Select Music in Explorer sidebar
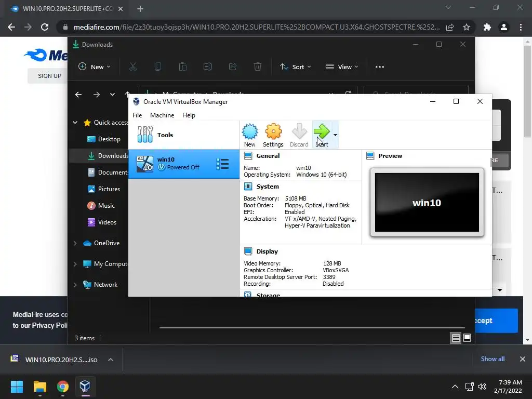This screenshot has height=399, width=532. (x=101, y=206)
